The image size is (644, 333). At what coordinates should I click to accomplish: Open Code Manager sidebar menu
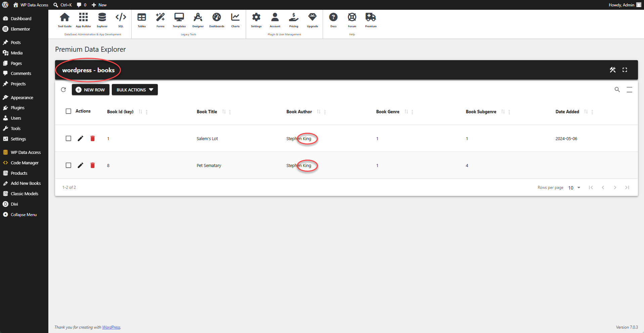click(x=24, y=163)
